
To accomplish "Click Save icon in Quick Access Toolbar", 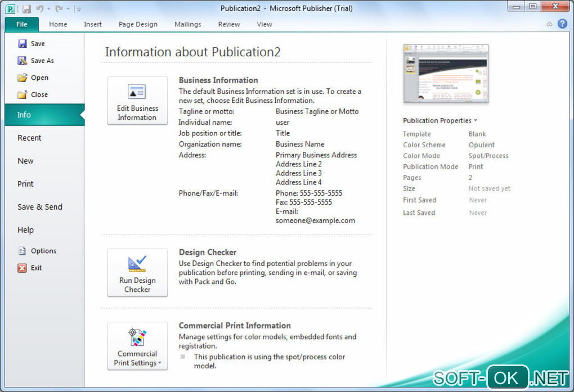I will point(26,8).
